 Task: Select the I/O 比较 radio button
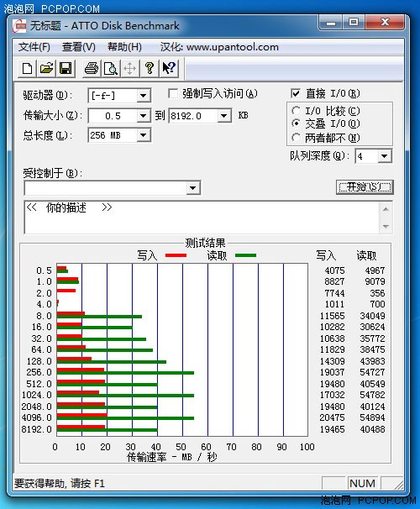pos(296,111)
